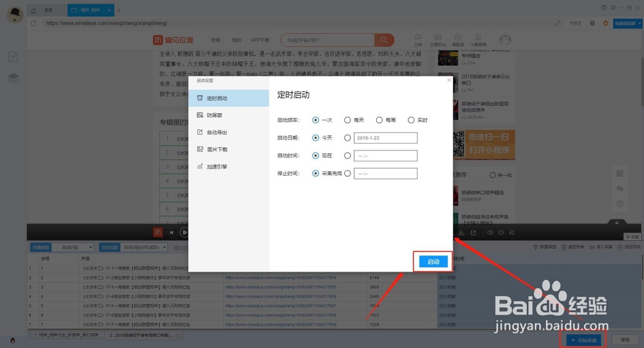Select the custom stop time radio
This screenshot has width=644, height=348.
pyautogui.click(x=348, y=174)
